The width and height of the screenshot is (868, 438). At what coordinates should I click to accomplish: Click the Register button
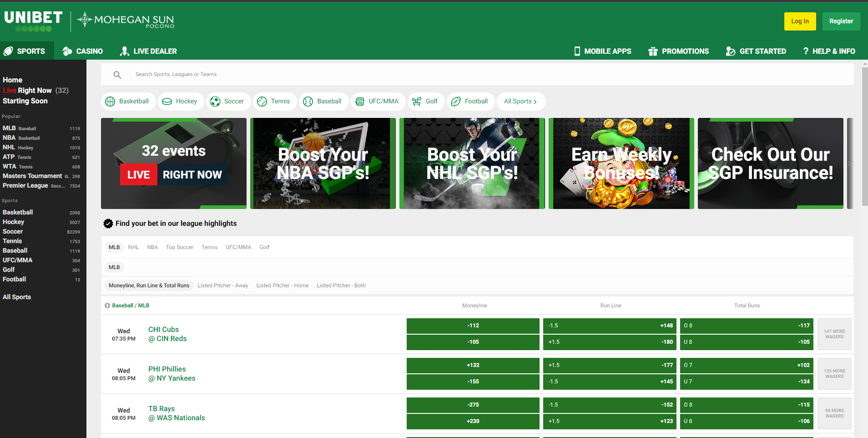point(841,21)
